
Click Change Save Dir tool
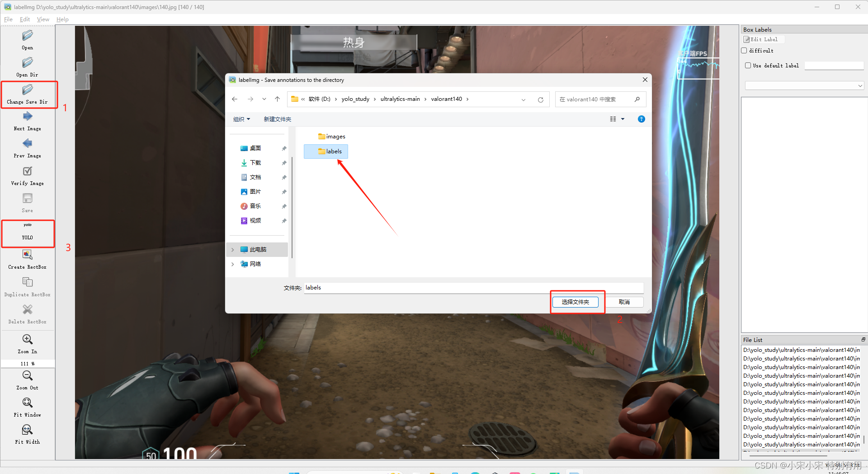28,94
